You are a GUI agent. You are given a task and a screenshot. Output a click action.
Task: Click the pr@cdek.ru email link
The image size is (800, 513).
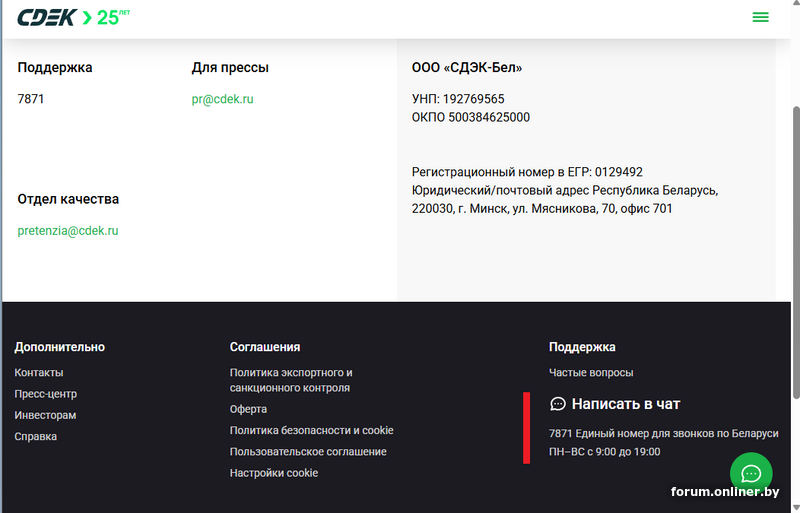pos(222,99)
